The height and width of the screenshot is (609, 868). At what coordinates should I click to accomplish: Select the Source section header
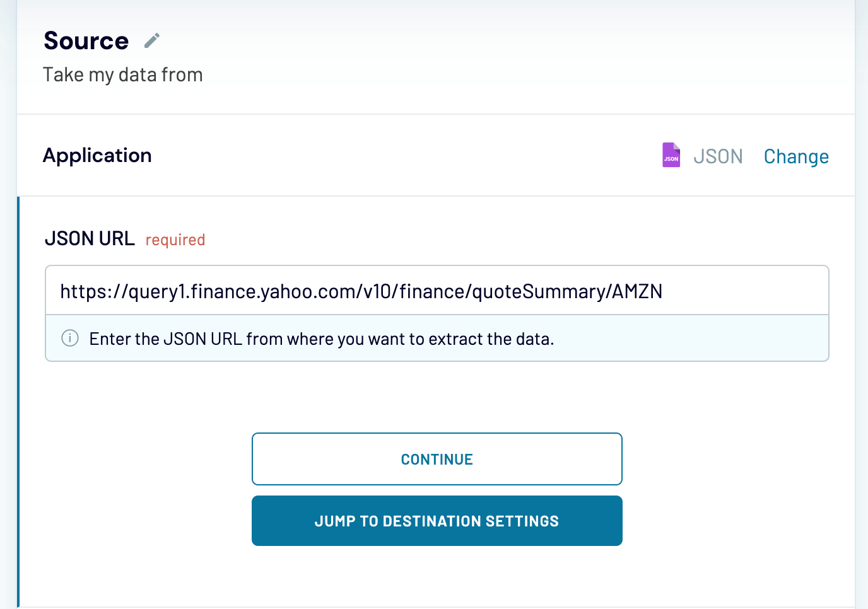pos(86,40)
